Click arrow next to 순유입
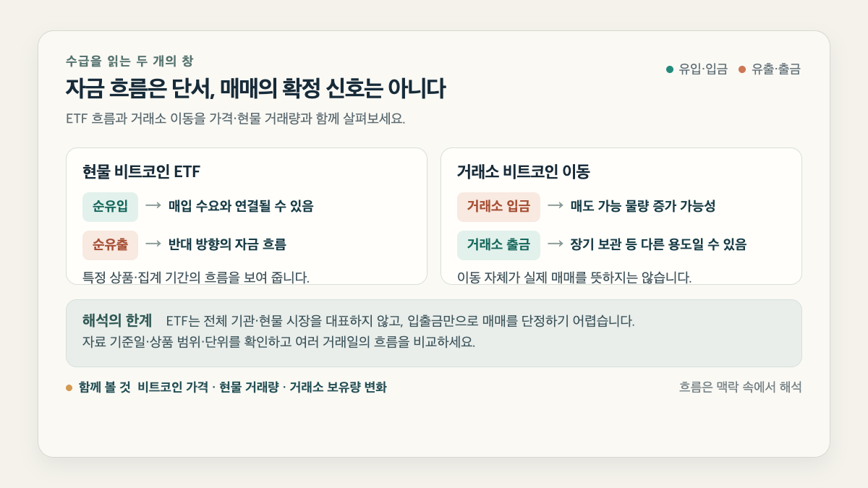The image size is (868, 488). coord(153,206)
